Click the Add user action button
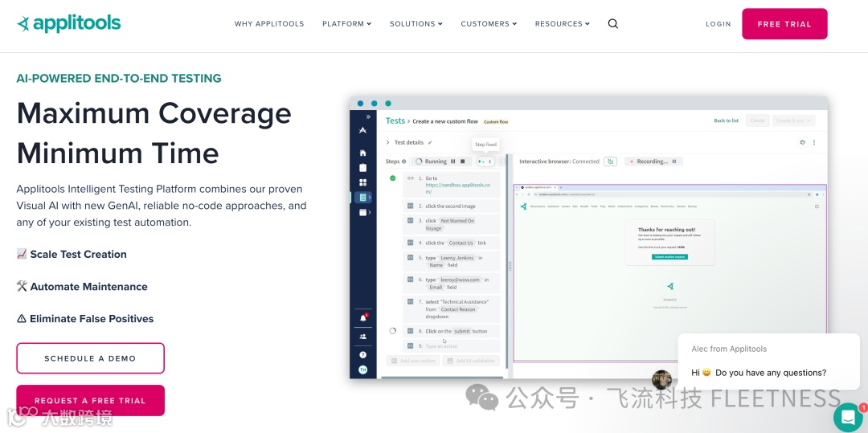 point(413,361)
